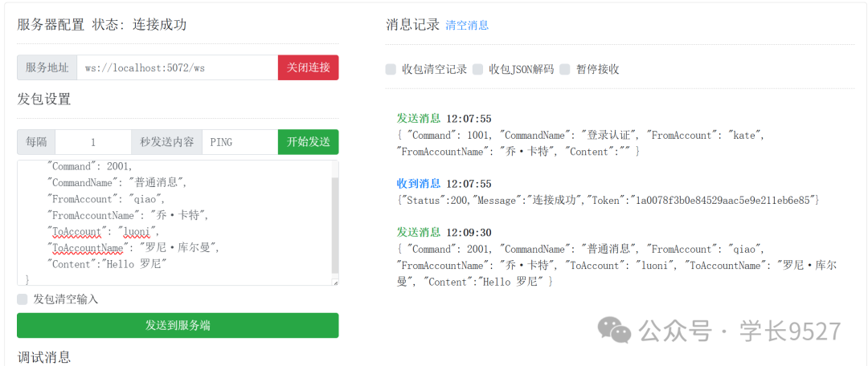
Task: Click the interval seconds field showing 1
Action: tap(93, 142)
